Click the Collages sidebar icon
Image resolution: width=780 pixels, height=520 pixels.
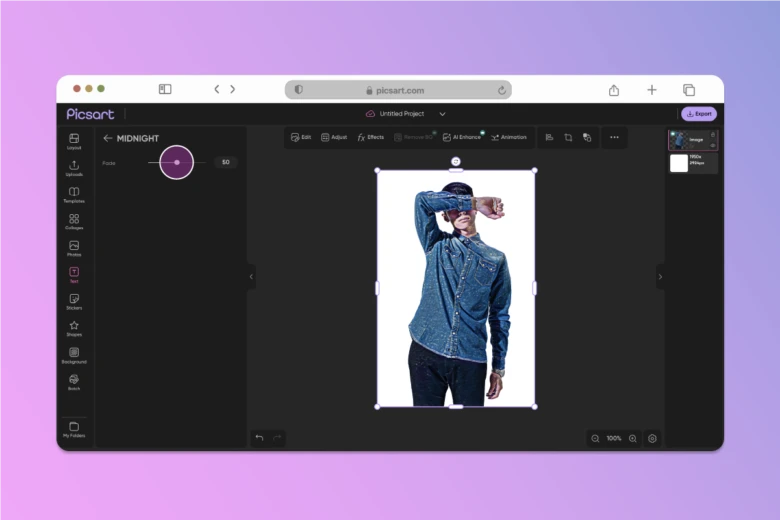coord(74,221)
